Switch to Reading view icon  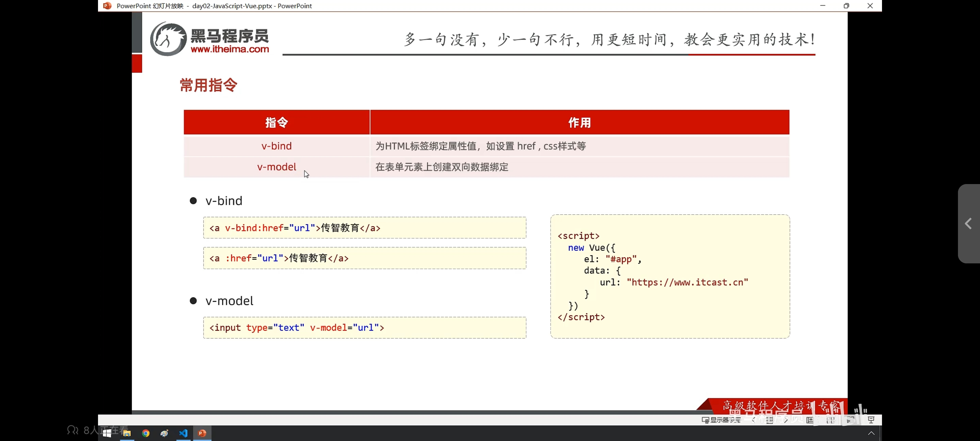851,420
